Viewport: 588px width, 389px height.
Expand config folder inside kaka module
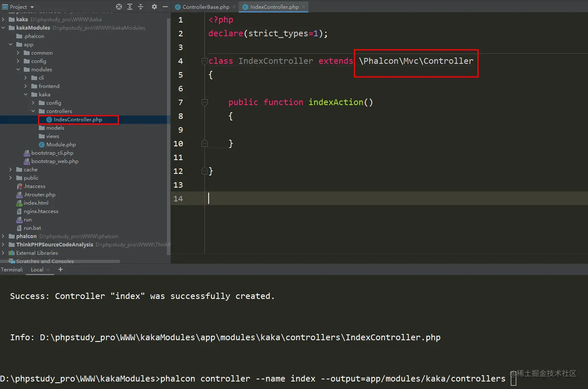click(x=33, y=103)
